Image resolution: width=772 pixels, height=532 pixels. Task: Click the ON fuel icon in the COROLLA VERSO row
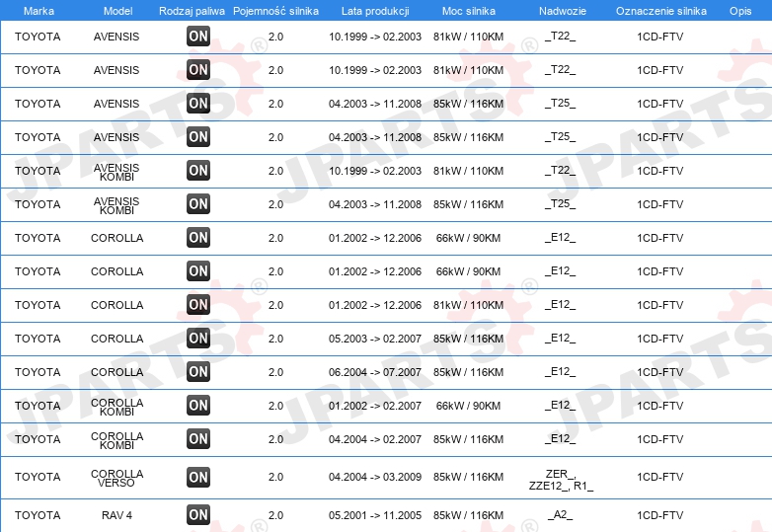[198, 477]
